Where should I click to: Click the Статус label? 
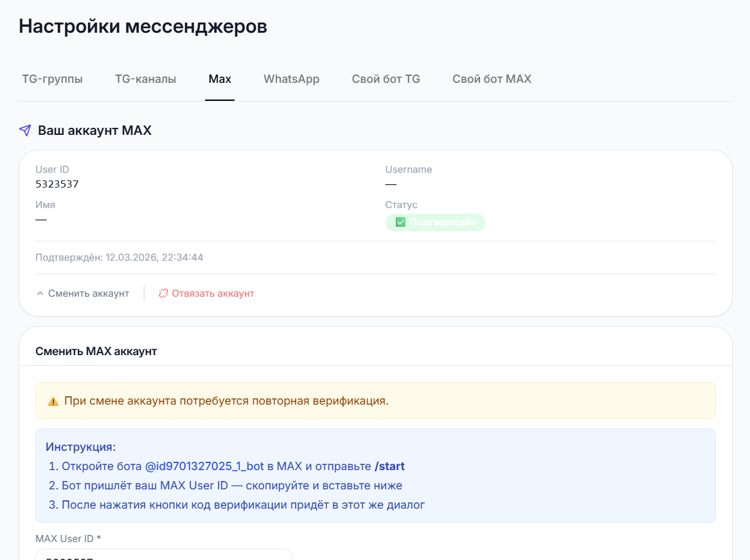tap(401, 205)
